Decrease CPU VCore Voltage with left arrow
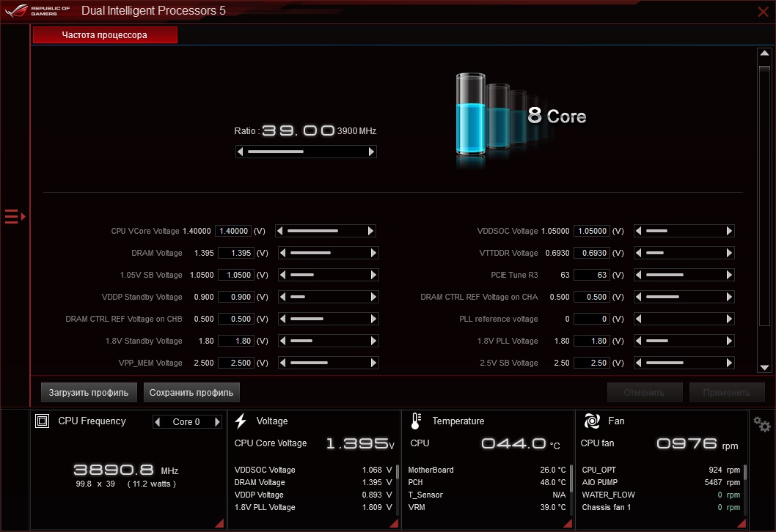This screenshot has height=532, width=776. pyautogui.click(x=280, y=231)
